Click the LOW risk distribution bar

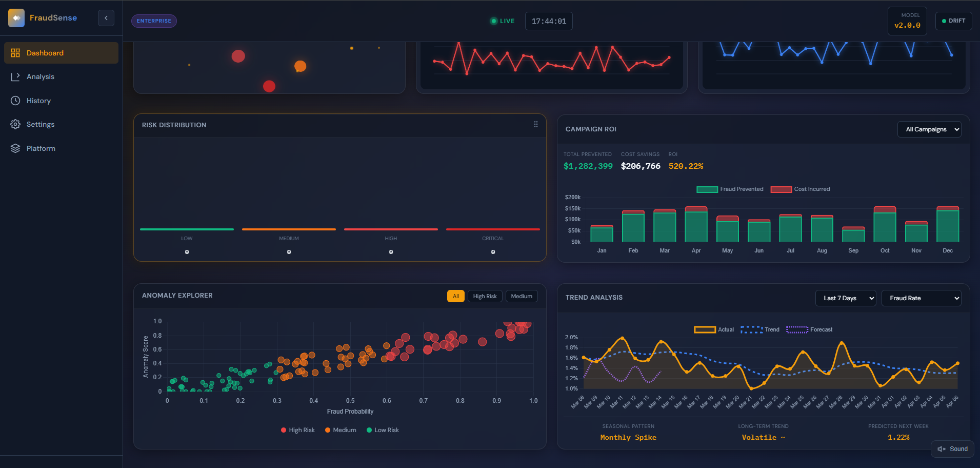(187, 229)
